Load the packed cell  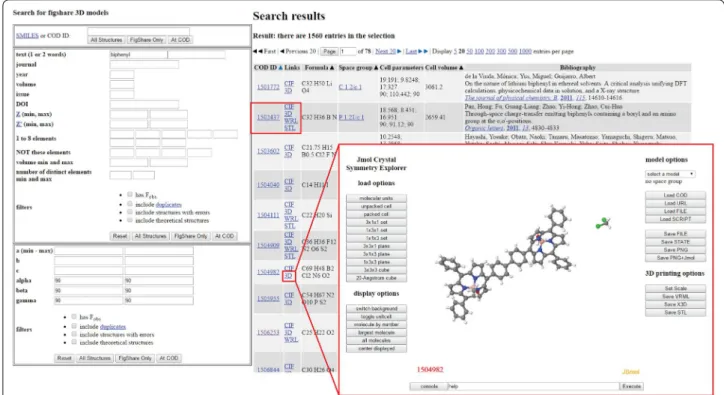376,214
